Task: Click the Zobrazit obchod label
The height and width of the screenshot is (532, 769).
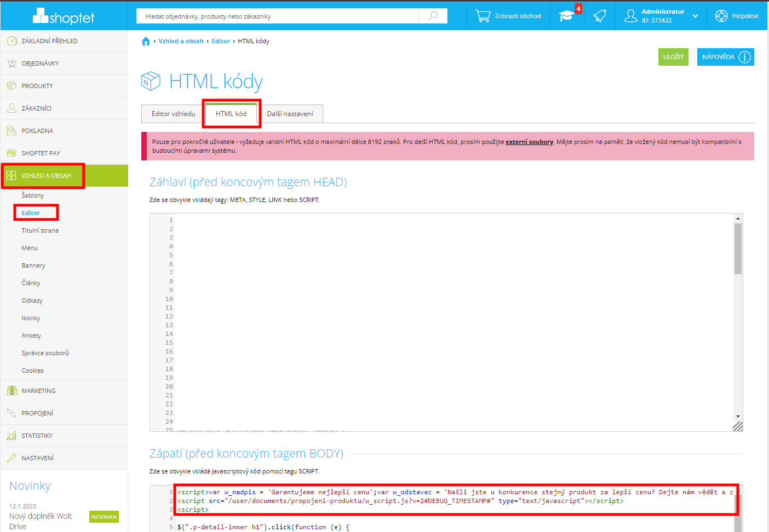Action: coord(518,16)
